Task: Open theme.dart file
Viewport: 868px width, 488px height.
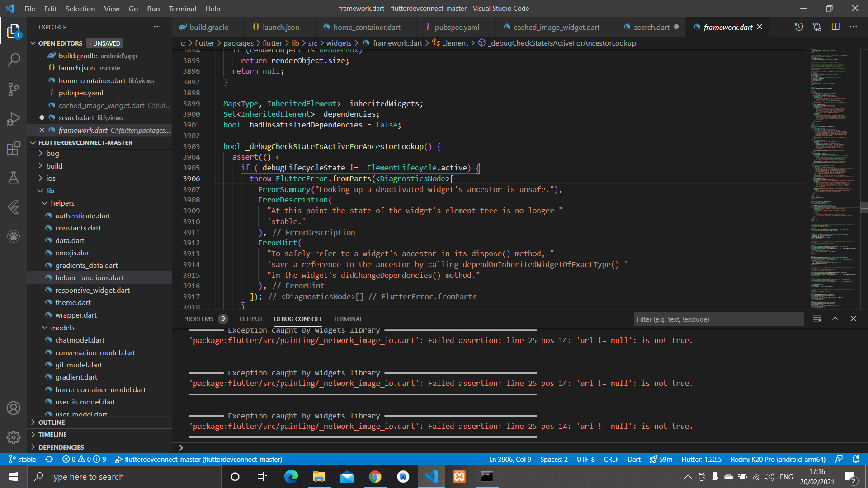Action: pyautogui.click(x=73, y=303)
